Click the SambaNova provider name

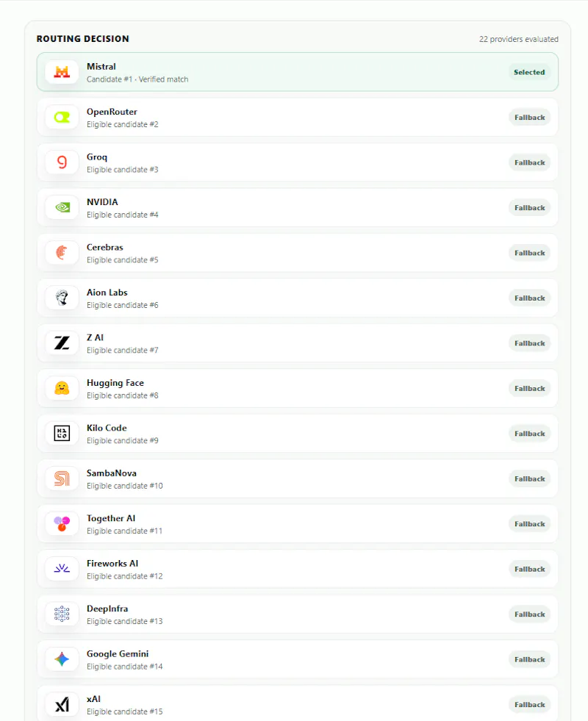[x=111, y=473]
